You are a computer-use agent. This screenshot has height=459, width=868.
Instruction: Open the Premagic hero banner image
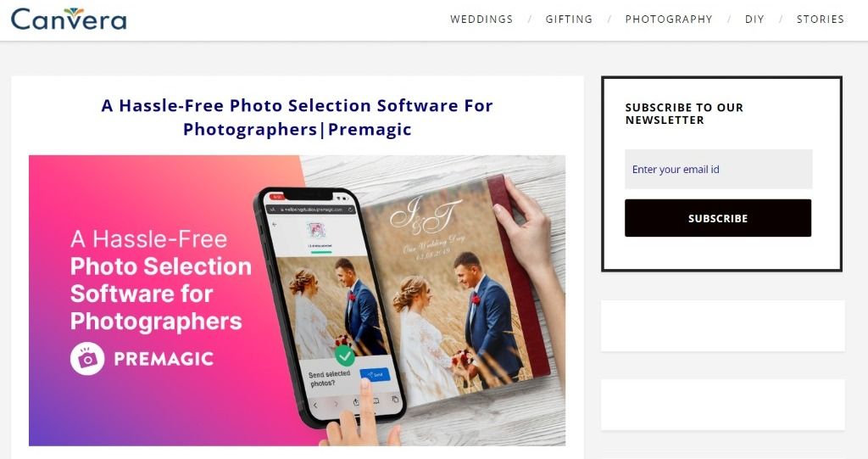coord(298,300)
